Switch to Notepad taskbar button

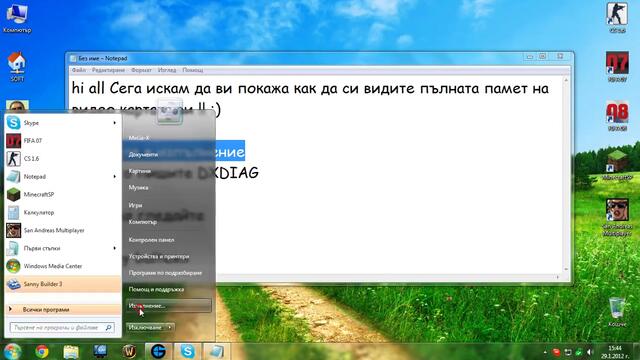216,351
